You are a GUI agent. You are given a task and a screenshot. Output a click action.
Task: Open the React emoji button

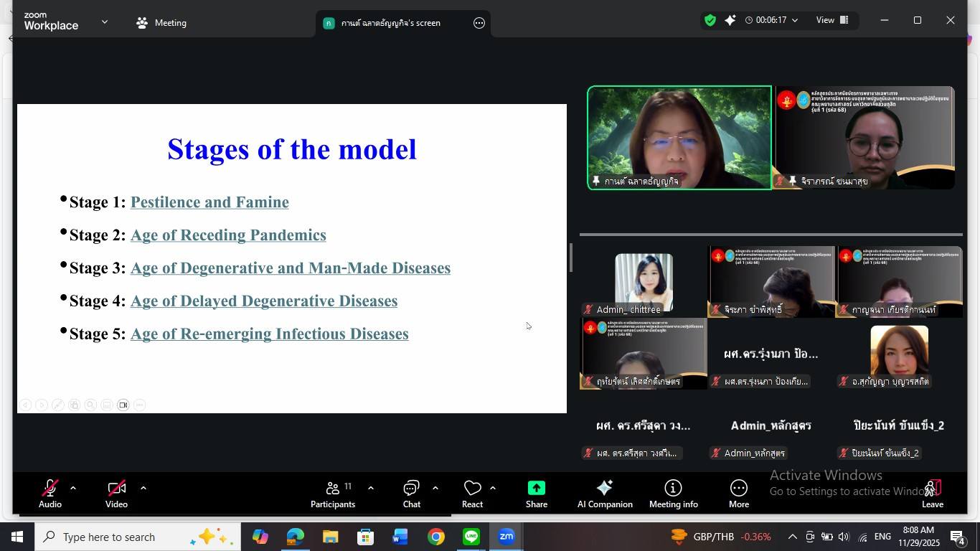pos(472,494)
